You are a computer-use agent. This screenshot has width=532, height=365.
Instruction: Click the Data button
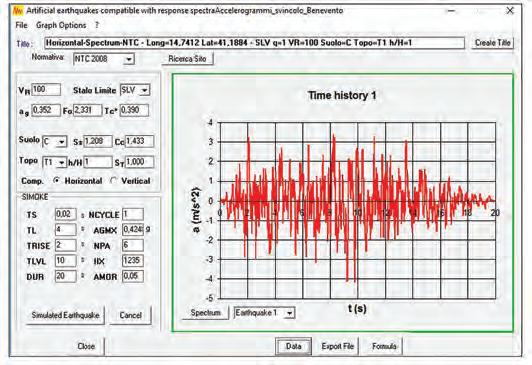tap(293, 346)
